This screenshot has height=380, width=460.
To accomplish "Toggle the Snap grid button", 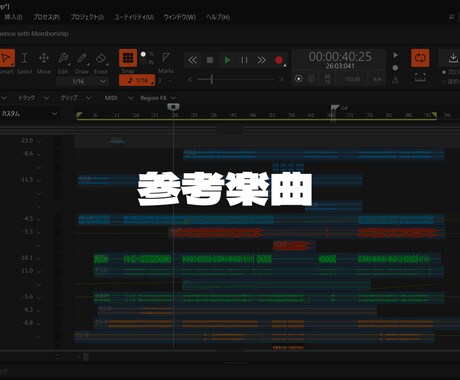I will [x=128, y=58].
